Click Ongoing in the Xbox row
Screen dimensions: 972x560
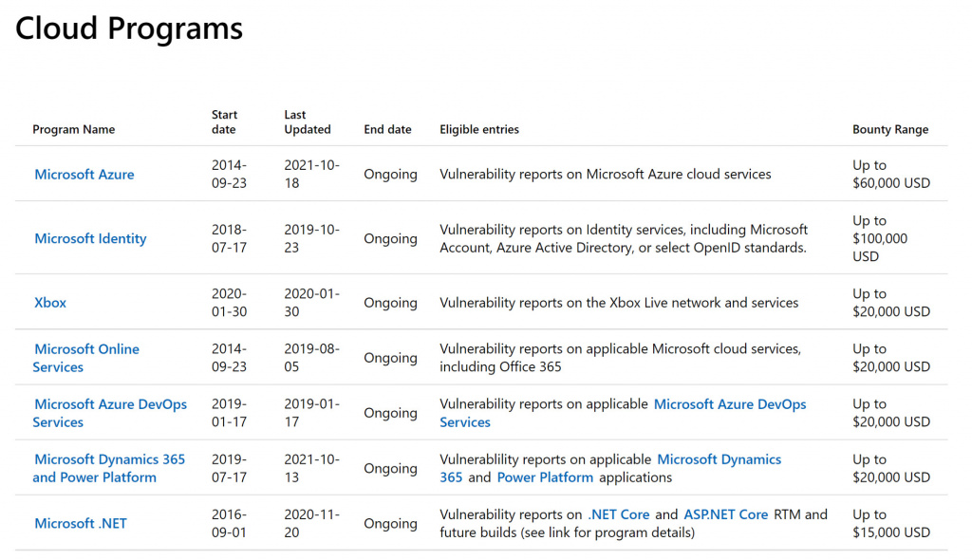point(390,303)
